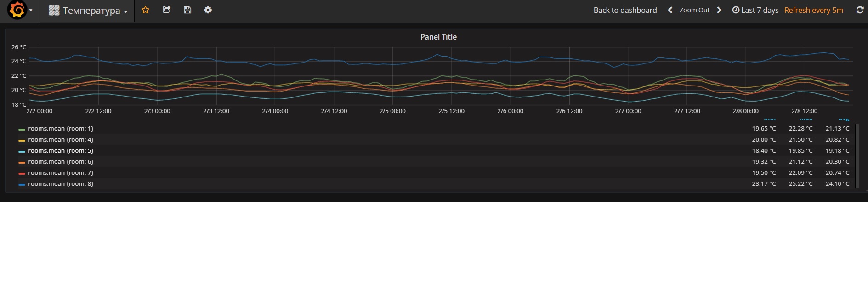Toggle series rooms.mean {room: 4}
Viewport: 868px width, 298px height.
pos(61,140)
